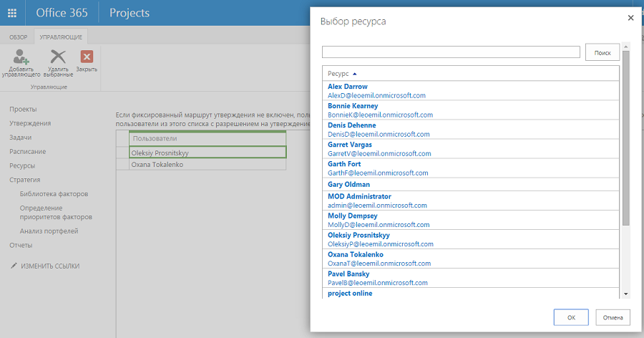
Task: Choose Molly Dempsey in the resource list
Action: [x=352, y=216]
